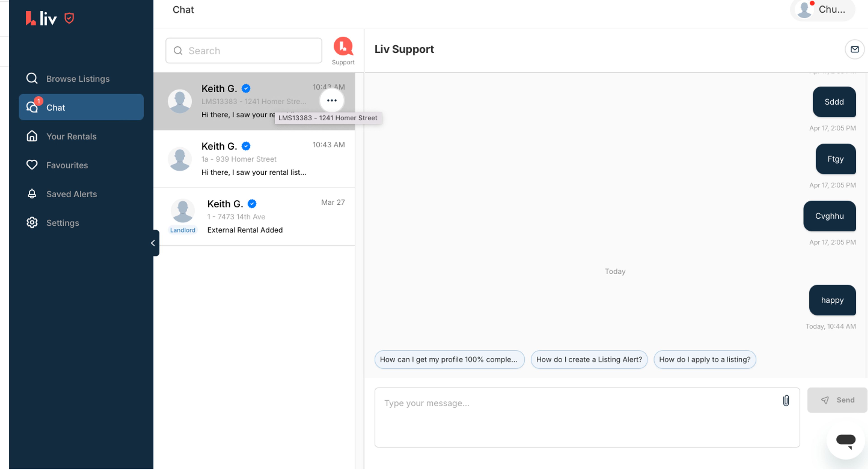Click Keith G. avatar with Landlord badge
This screenshot has height=472, width=868.
[183, 211]
